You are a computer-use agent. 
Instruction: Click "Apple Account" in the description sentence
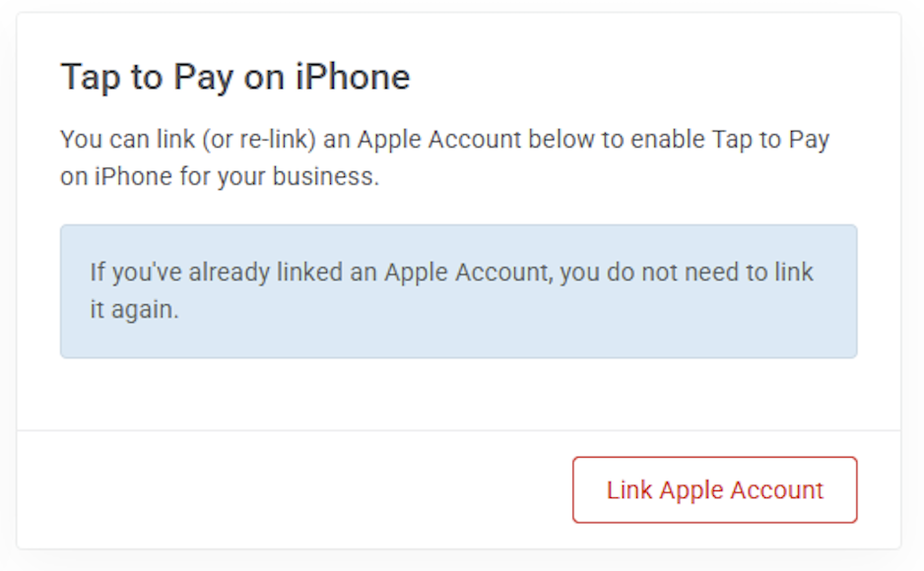[438, 139]
